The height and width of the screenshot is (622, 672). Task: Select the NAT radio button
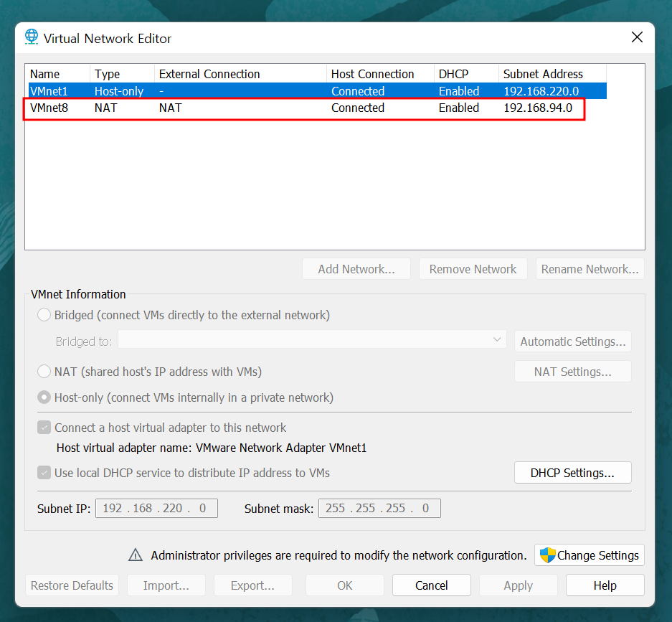(44, 371)
